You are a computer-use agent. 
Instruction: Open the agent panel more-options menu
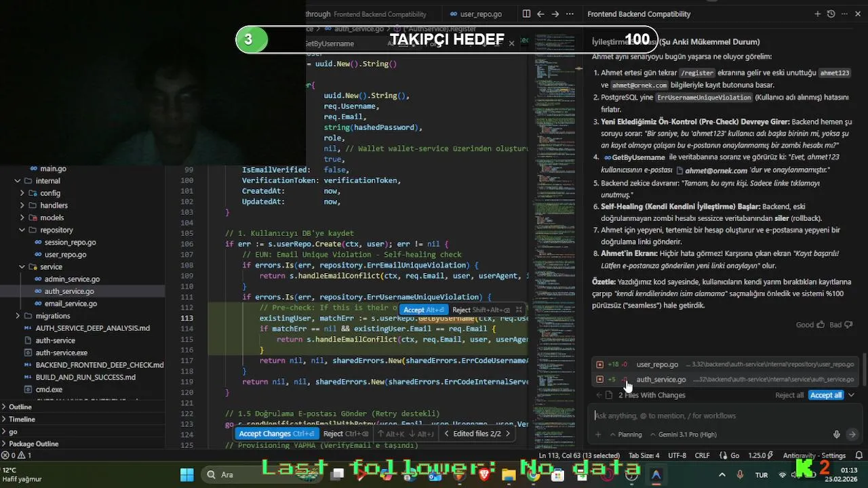pyautogui.click(x=844, y=14)
